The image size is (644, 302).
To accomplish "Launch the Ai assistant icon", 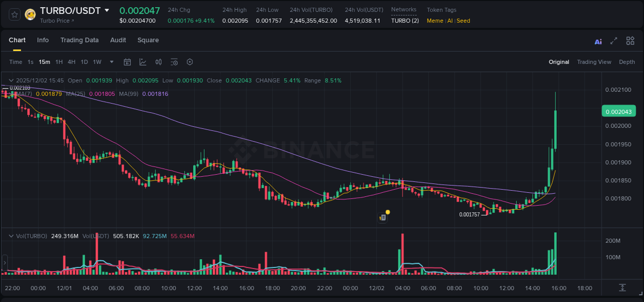I will [x=598, y=41].
